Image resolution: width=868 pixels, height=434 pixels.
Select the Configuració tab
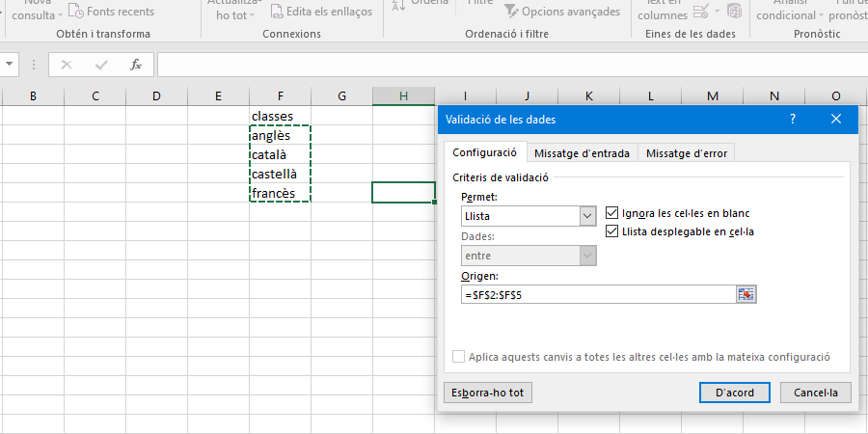click(484, 152)
